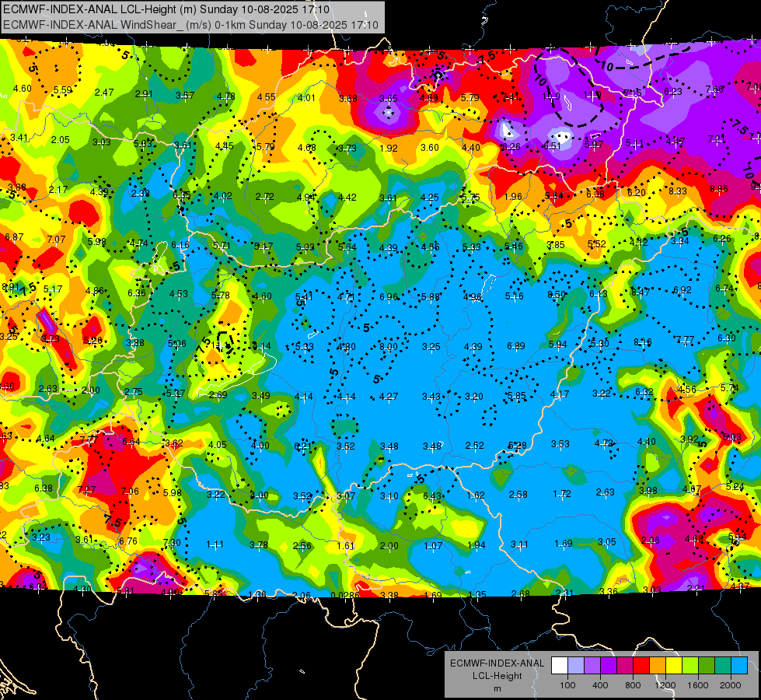Click the wind shear value 3.20
Image resolution: width=761 pixels, height=700 pixels.
473,397
